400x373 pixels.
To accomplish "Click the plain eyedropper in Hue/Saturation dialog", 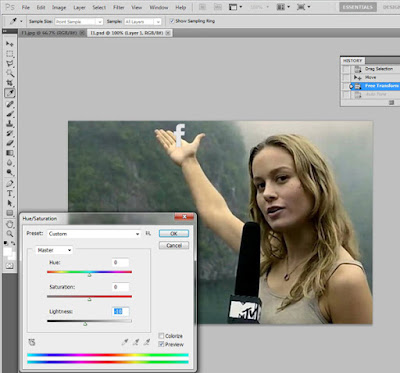I will pos(125,342).
